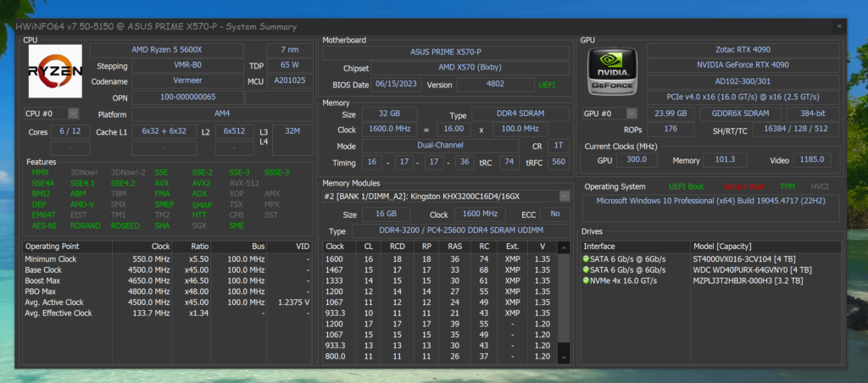
Task: Click the DDR4-3200 / PC4-25600 type field
Action: click(x=460, y=230)
